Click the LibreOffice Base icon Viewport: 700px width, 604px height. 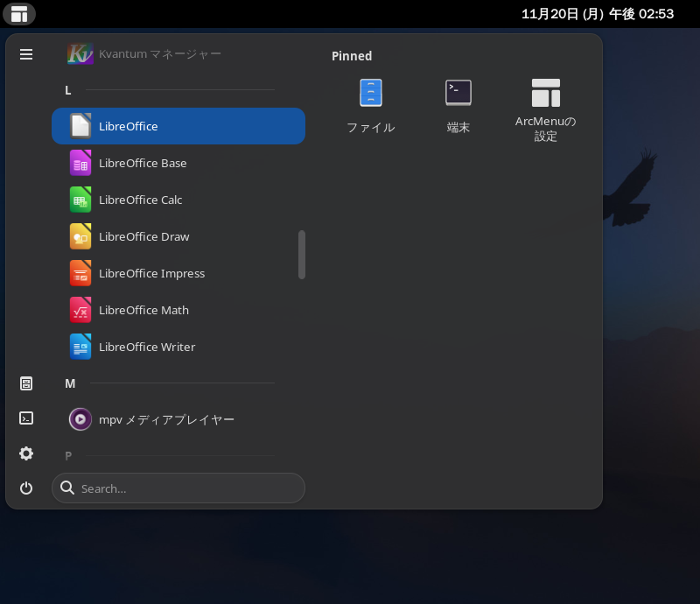click(80, 163)
